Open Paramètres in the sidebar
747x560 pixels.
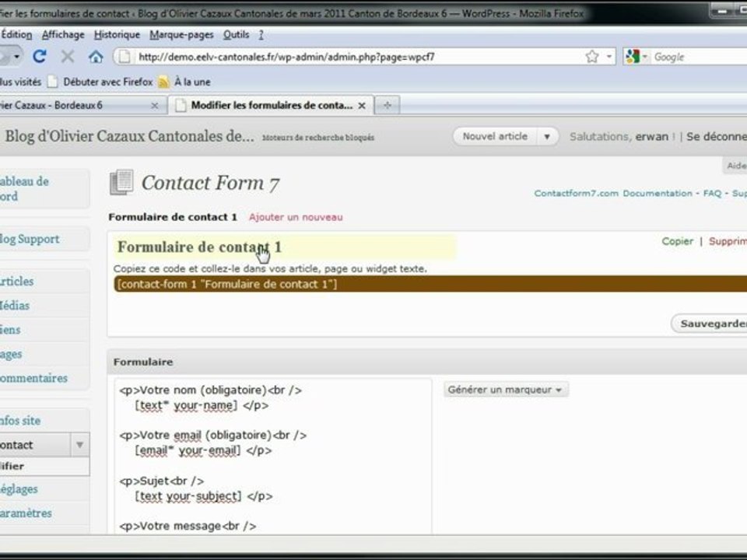click(x=26, y=513)
